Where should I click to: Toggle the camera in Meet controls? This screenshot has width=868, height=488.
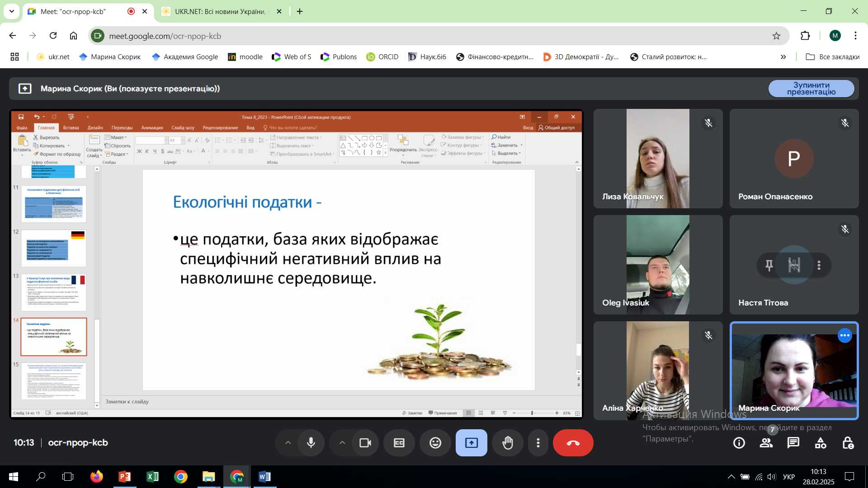(x=365, y=443)
